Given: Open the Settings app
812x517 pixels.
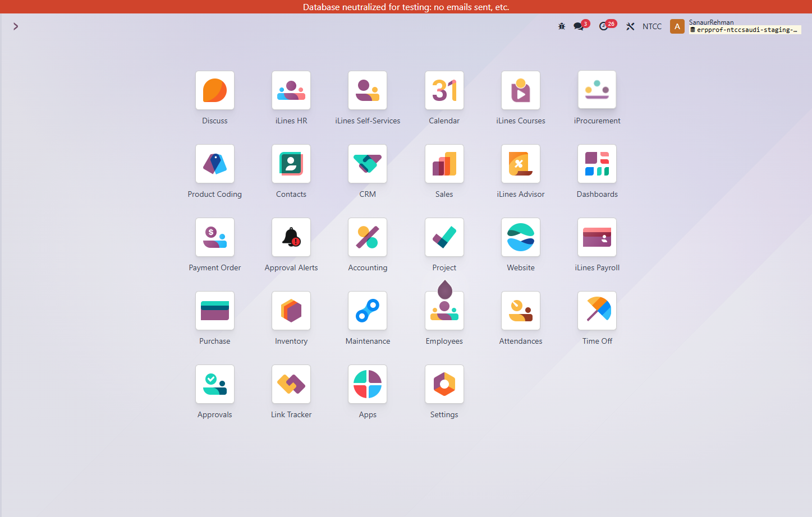Looking at the screenshot, I should [x=444, y=384].
